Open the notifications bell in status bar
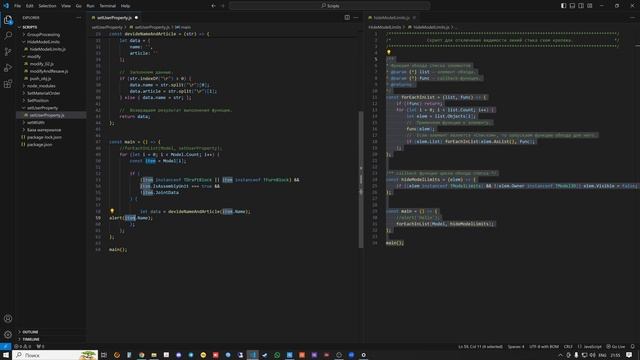Screen dimensions: 640x360 tap(633, 346)
